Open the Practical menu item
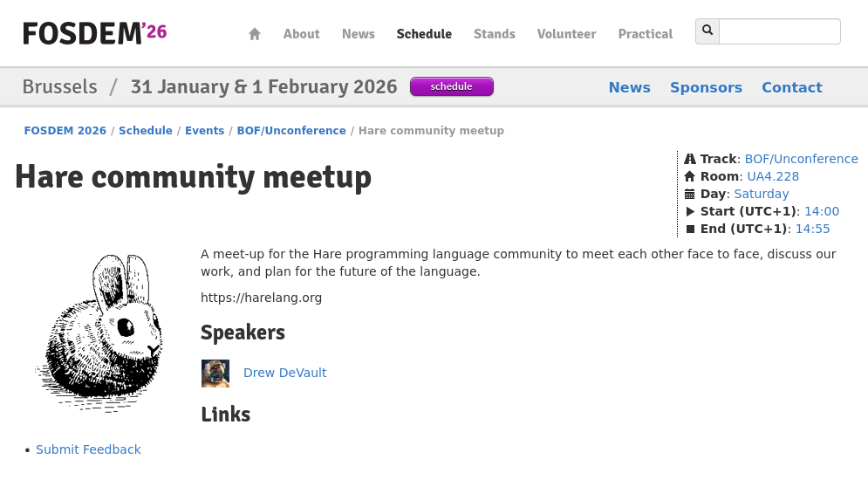 pos(646,34)
